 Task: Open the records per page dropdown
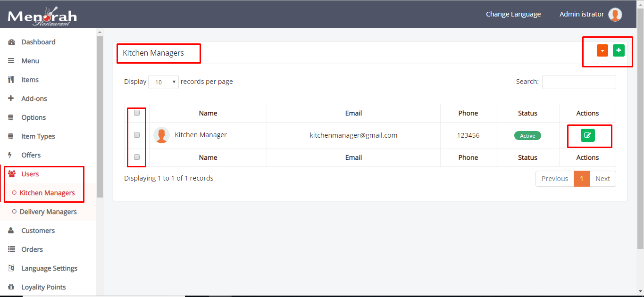(x=163, y=82)
